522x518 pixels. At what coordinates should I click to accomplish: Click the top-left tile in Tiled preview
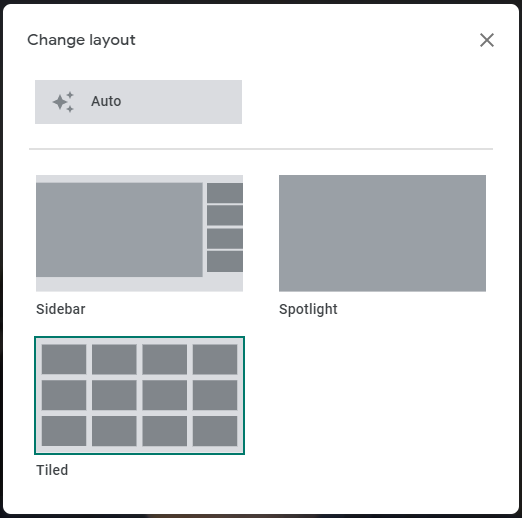pos(64,359)
